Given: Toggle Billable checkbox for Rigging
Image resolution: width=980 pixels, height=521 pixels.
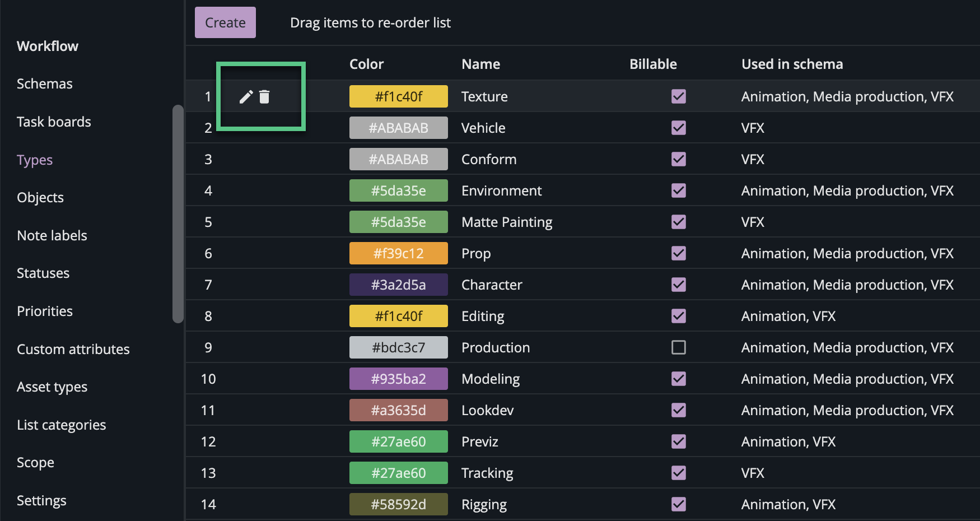Looking at the screenshot, I should [x=678, y=504].
